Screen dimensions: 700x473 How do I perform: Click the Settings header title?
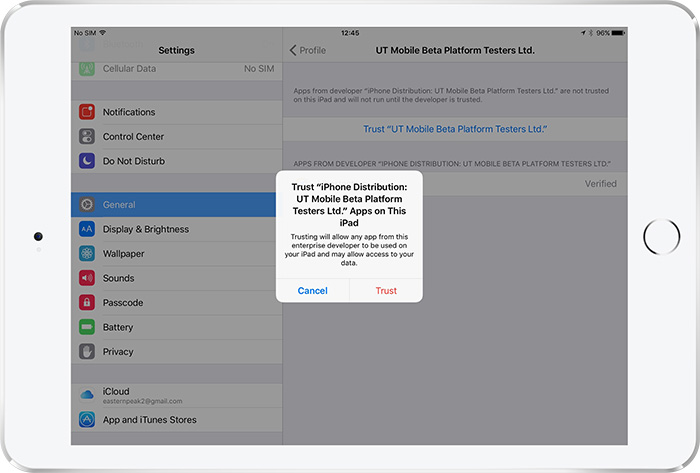pos(176,50)
